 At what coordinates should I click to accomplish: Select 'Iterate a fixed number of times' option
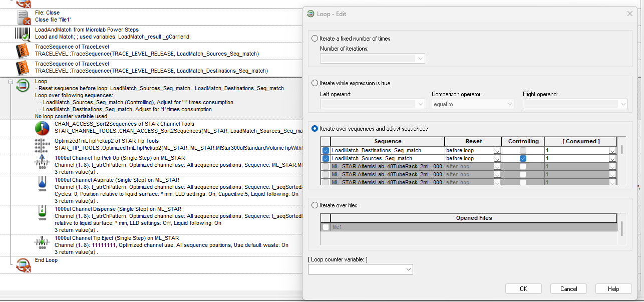tap(315, 39)
